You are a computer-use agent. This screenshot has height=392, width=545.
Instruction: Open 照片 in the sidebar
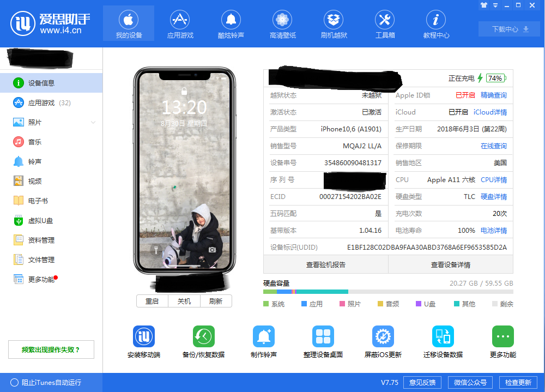tap(51, 123)
